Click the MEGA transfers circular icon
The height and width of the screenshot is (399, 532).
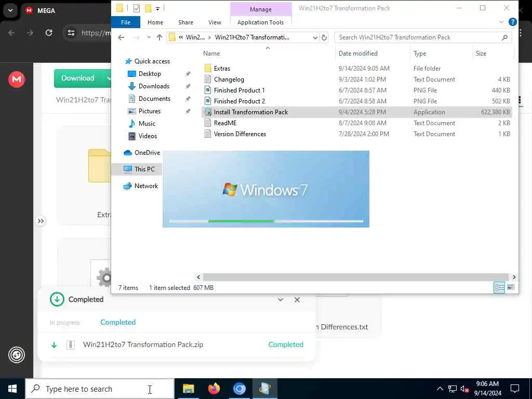tap(17, 355)
